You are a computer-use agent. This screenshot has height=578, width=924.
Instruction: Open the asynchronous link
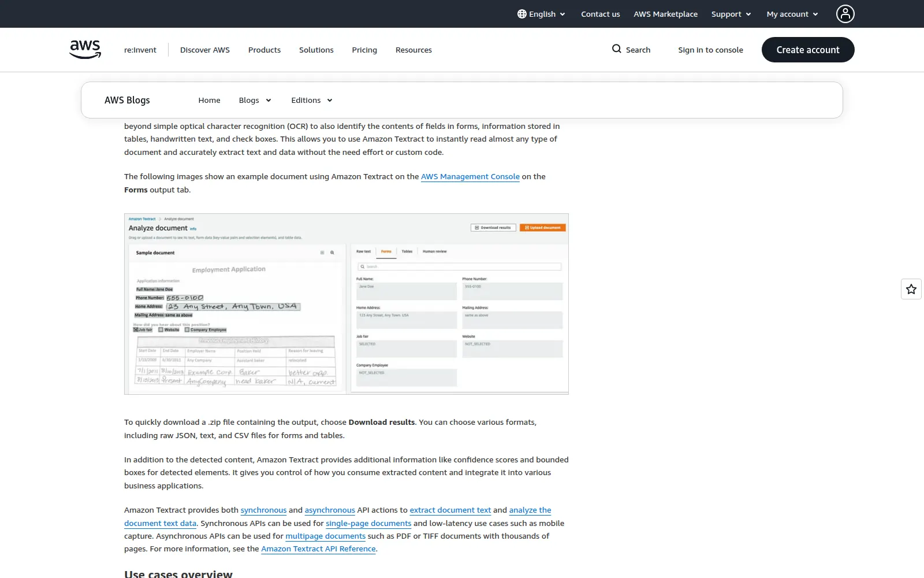pos(330,510)
